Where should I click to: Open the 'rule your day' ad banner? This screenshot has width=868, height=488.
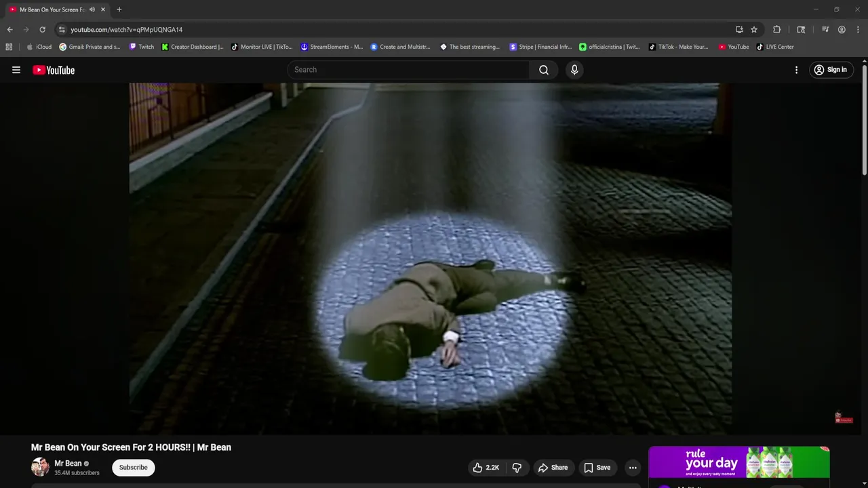(x=739, y=462)
